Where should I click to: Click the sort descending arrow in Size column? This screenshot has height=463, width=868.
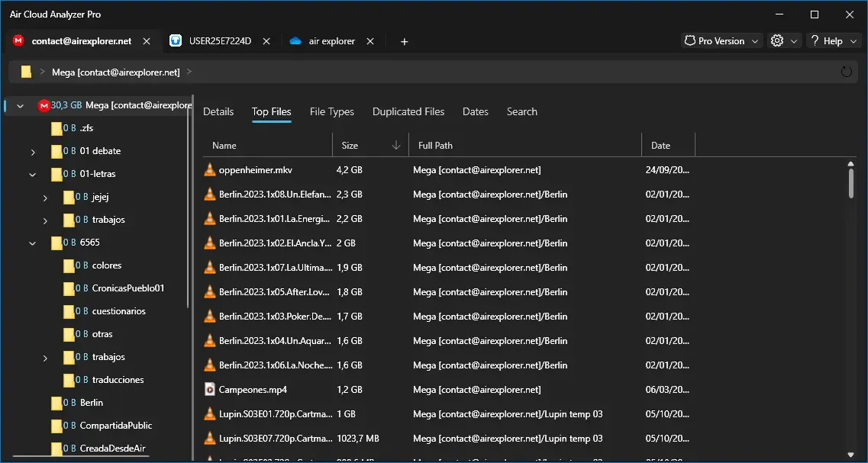pyautogui.click(x=395, y=146)
